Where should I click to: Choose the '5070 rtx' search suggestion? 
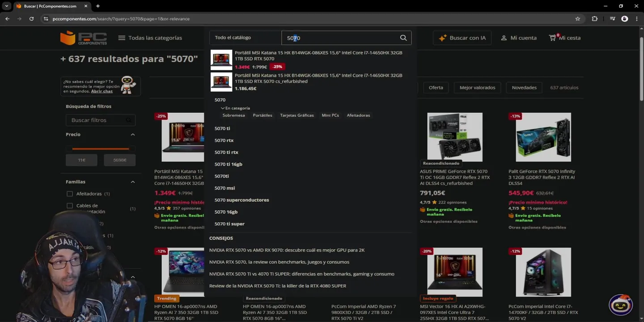pos(224,140)
